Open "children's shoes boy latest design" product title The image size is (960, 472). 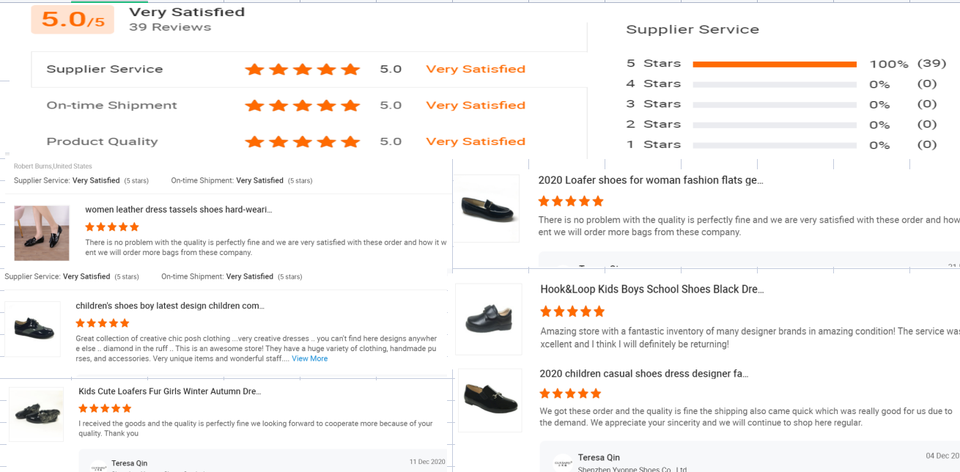[x=170, y=306]
